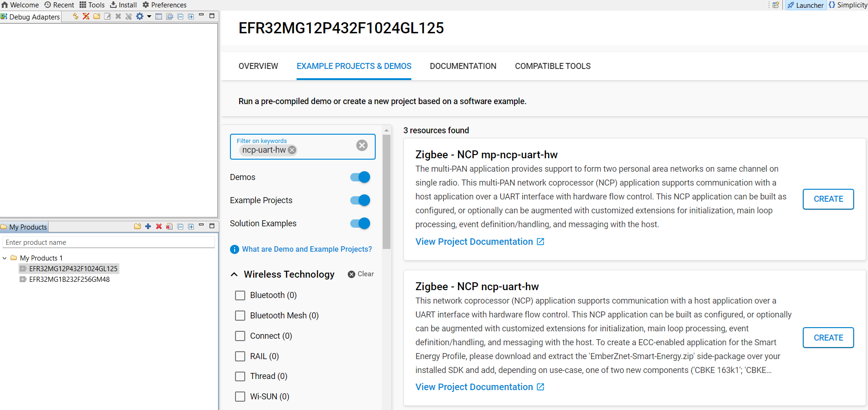This screenshot has height=410, width=868.
Task: Click the Install toolbar button
Action: point(123,5)
